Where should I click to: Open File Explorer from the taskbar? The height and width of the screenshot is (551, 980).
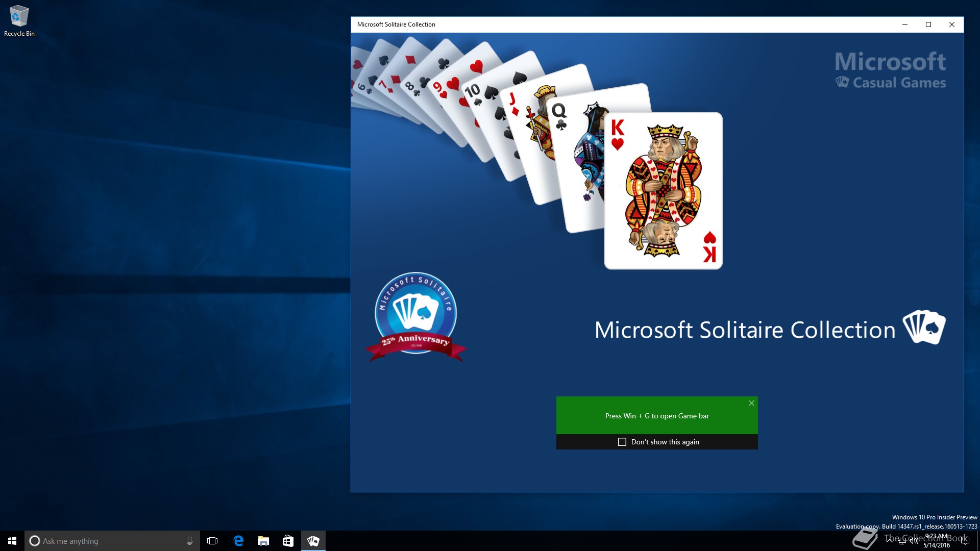click(263, 541)
